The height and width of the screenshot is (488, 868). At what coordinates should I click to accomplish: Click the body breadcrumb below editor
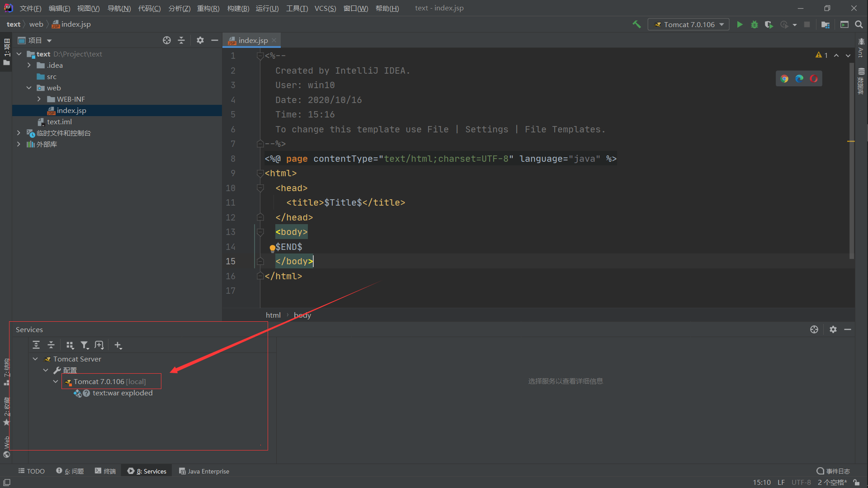pyautogui.click(x=302, y=315)
